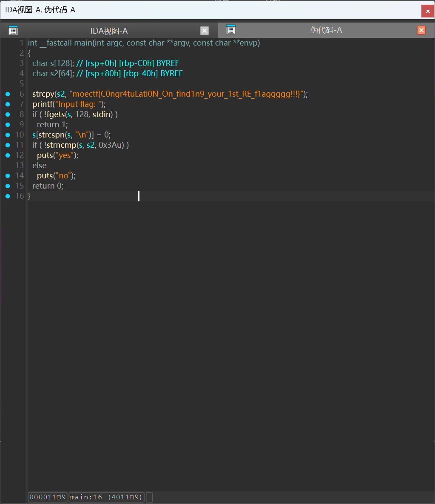Click the char s[128] declaration
Viewport: 435px width, 504px height.
pos(53,63)
